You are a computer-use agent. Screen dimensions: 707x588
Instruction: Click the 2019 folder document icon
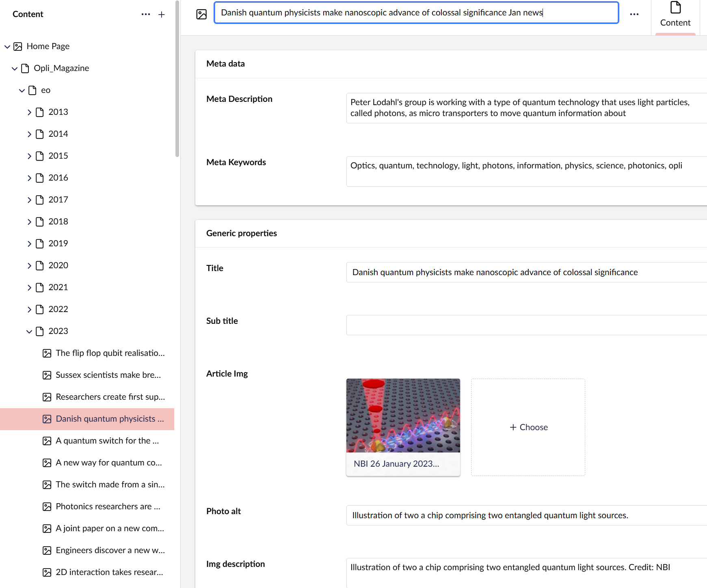click(x=40, y=243)
